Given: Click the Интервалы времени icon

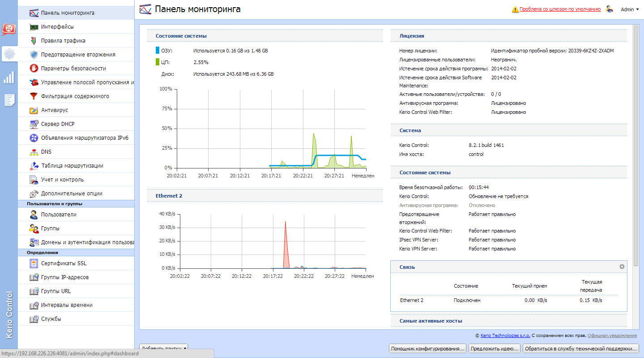Looking at the screenshot, I should (34, 305).
